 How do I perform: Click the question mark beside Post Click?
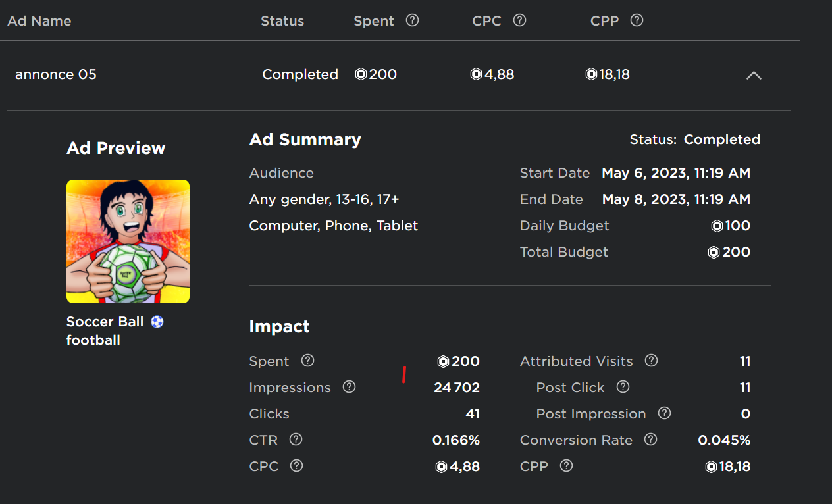coord(622,387)
